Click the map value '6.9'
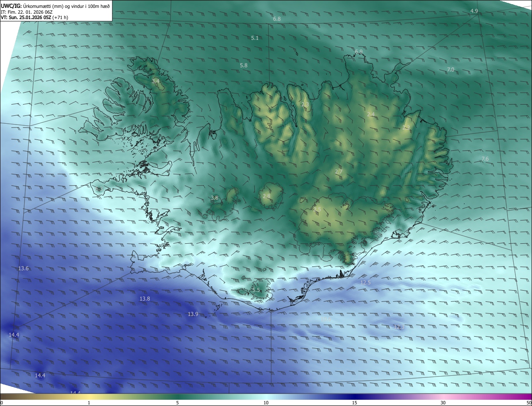This screenshot has width=532, height=406. 359,51
